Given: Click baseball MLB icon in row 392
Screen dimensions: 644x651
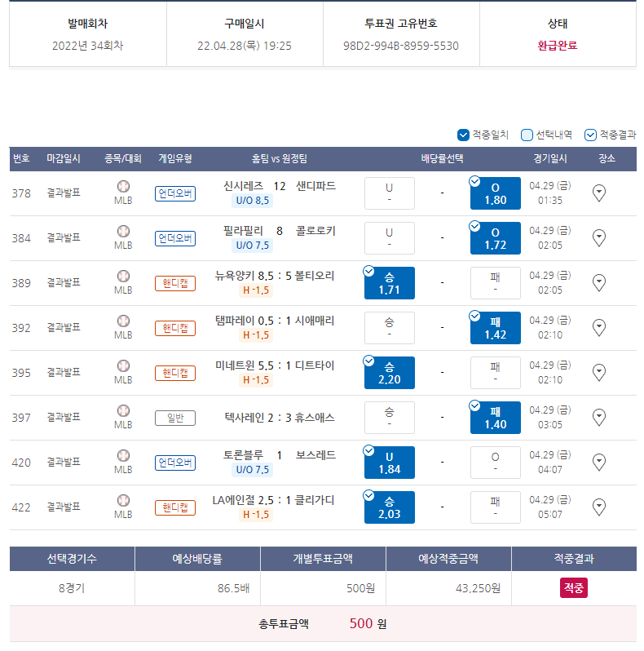Looking at the screenshot, I should pyautogui.click(x=123, y=321).
